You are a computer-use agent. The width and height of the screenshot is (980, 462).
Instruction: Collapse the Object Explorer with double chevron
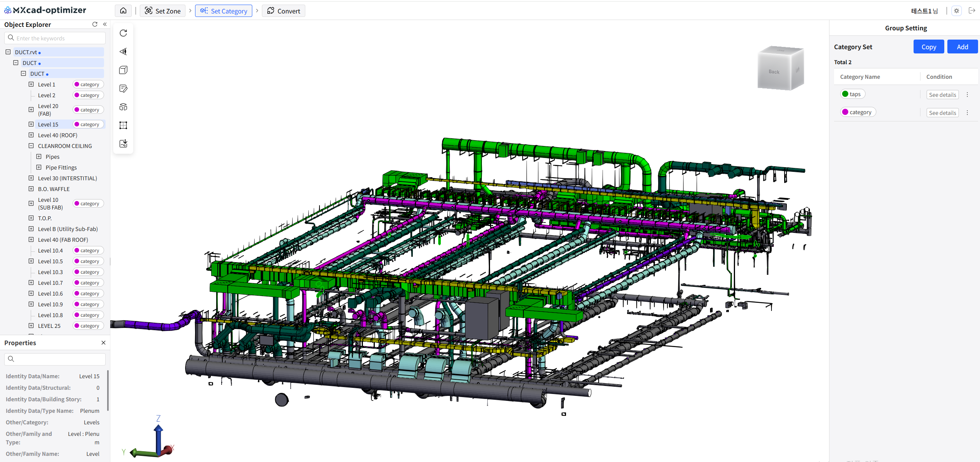[x=105, y=24]
